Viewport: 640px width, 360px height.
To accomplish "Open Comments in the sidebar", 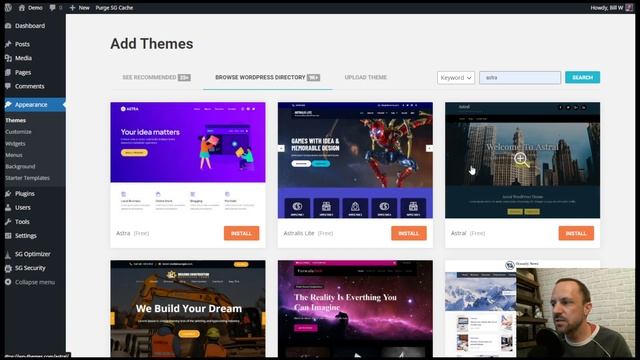I will point(29,86).
